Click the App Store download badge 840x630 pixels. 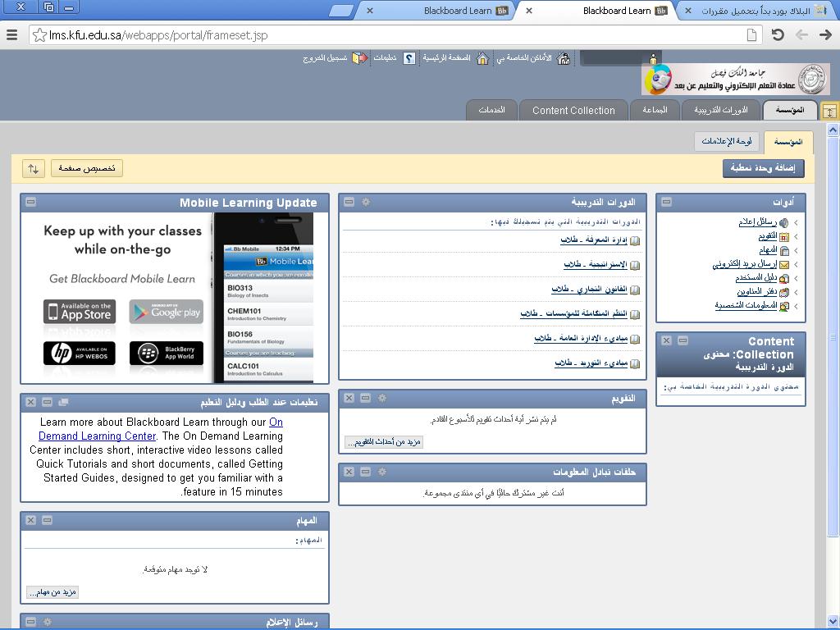pyautogui.click(x=80, y=312)
